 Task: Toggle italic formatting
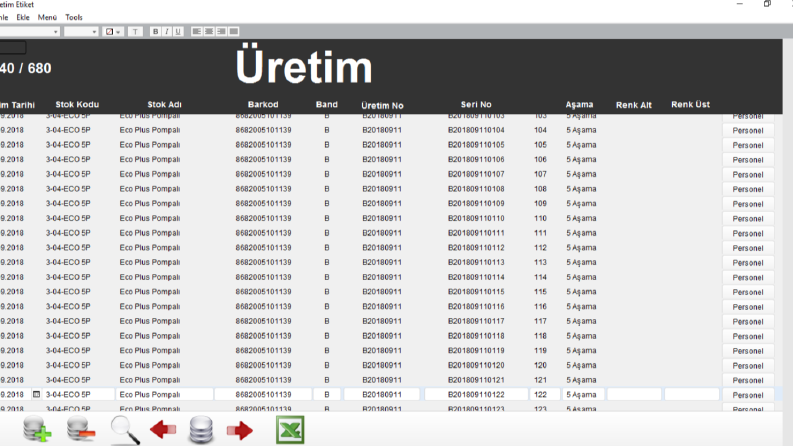(166, 31)
